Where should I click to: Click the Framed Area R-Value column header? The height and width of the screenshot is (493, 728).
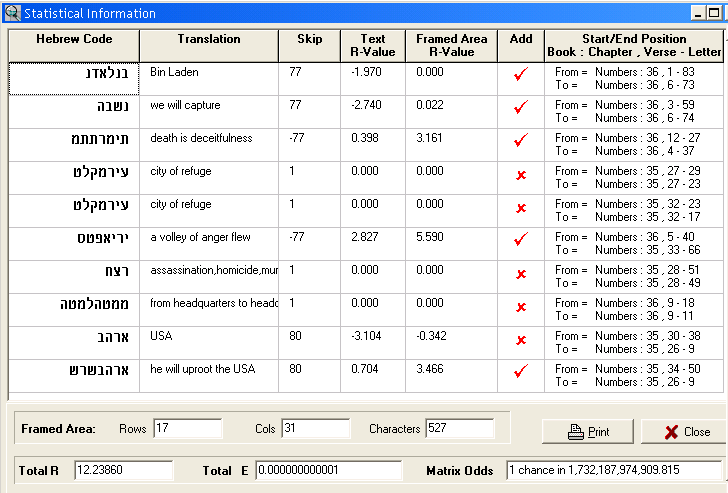(452, 45)
